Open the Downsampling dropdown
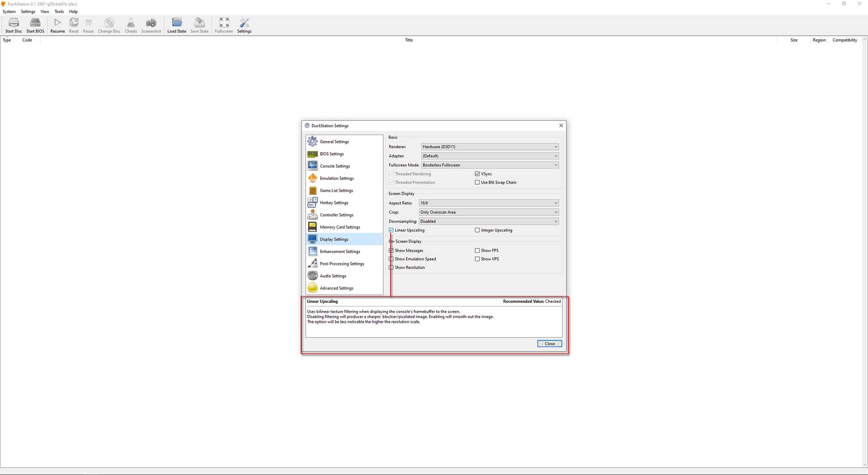The image size is (868, 475). point(489,221)
